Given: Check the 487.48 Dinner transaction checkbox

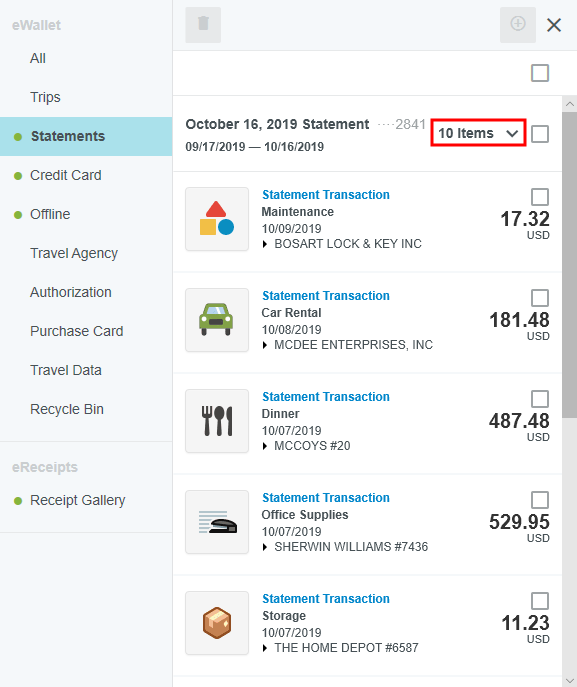Looking at the screenshot, I should coord(540,399).
